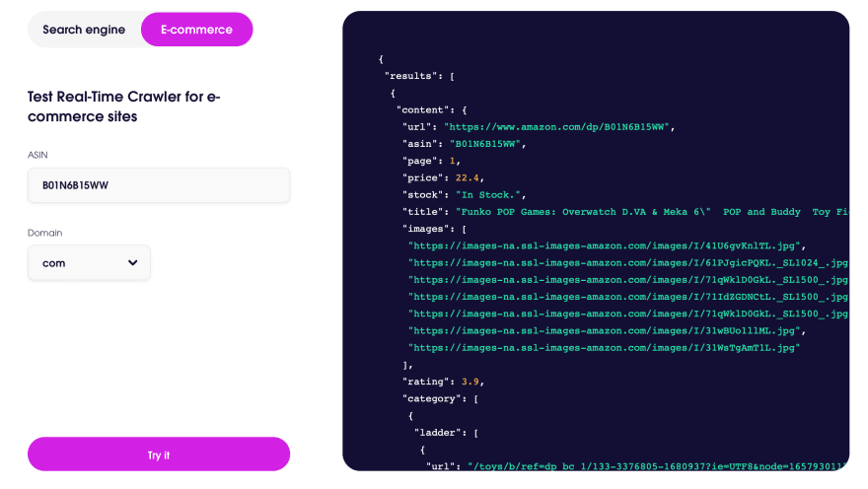Viewport: 868px width, 489px height.
Task: Select the E-commerce tab
Action: 196,30
